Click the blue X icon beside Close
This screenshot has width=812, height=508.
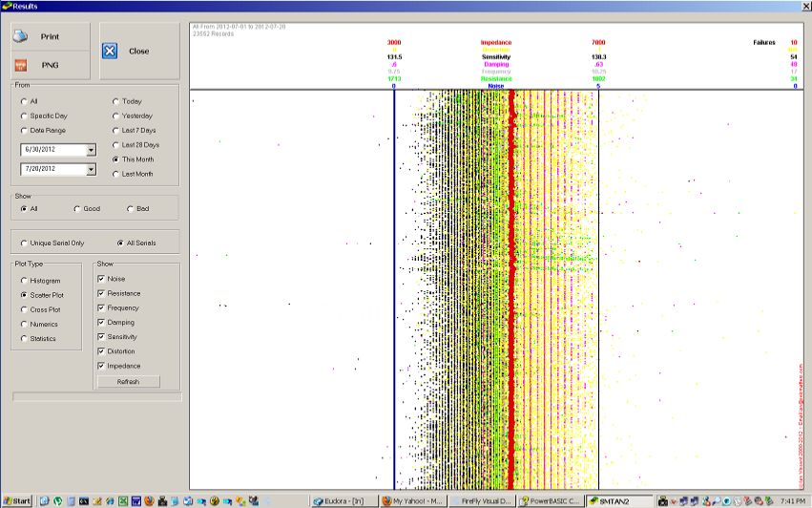tap(110, 51)
